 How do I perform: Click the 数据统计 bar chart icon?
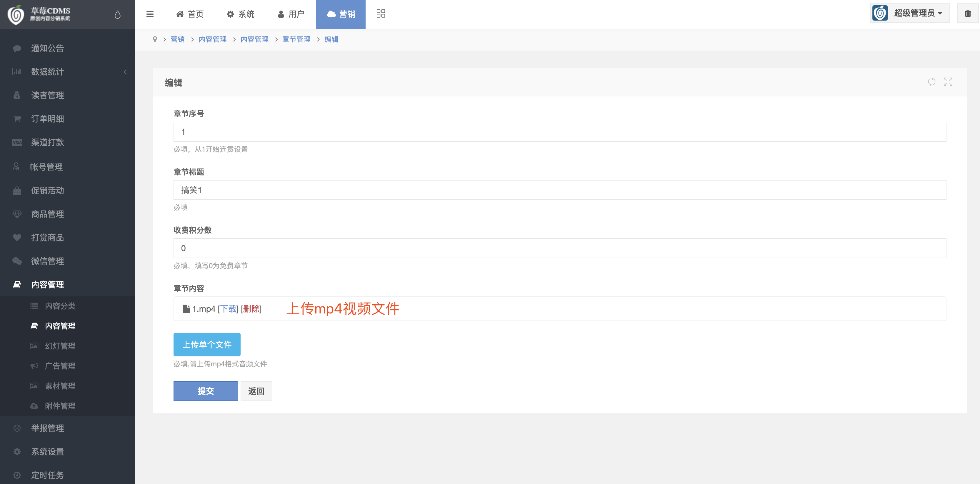[17, 72]
